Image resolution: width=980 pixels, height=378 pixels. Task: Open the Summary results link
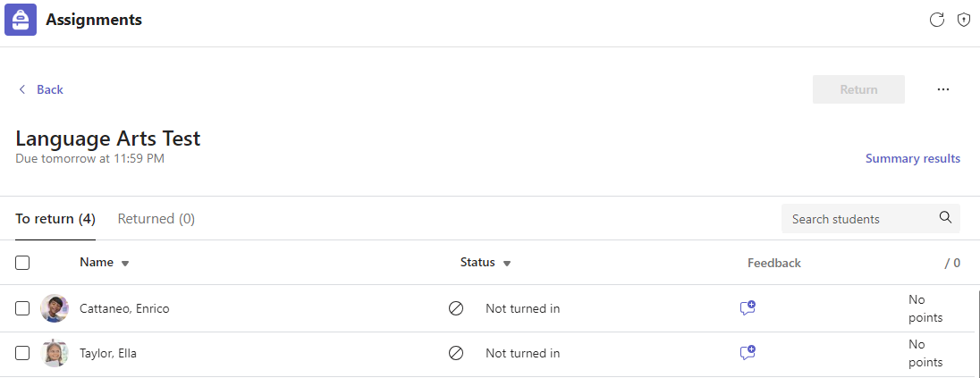[912, 158]
